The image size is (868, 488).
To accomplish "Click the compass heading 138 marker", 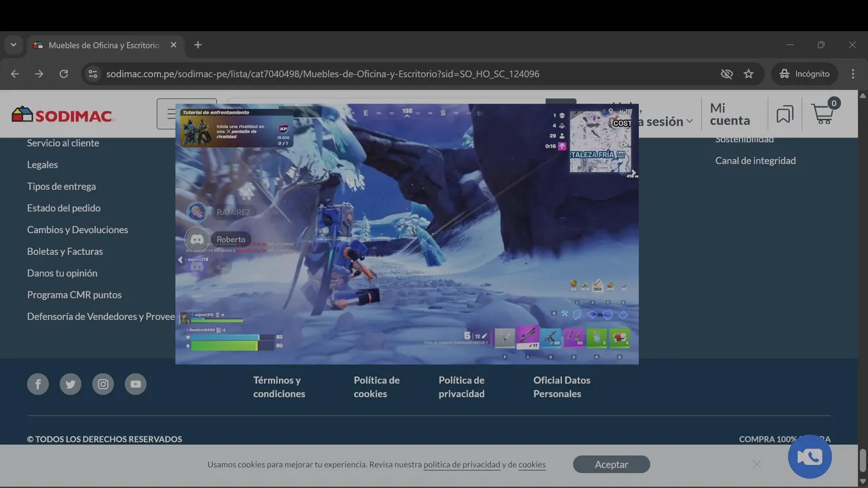I will 407,111.
